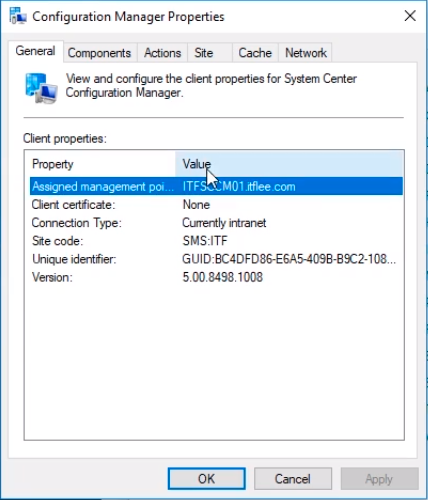428x500 pixels.
Task: Open the Actions tab
Action: pos(163,53)
